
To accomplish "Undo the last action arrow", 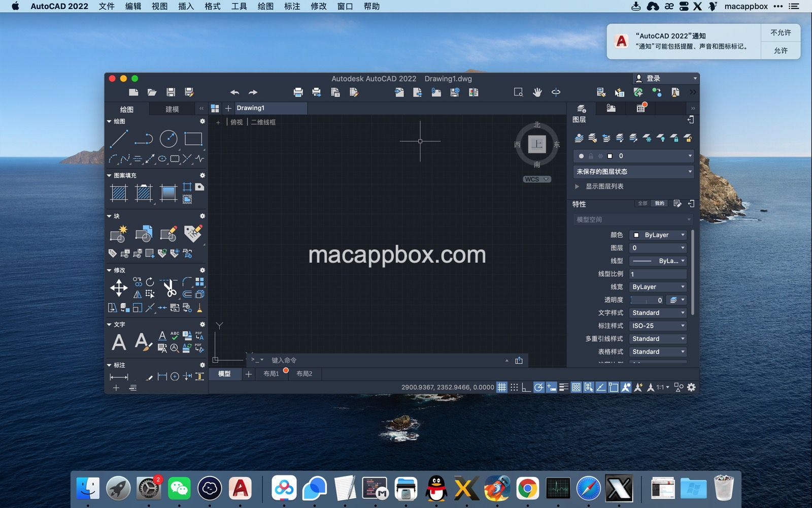I will click(234, 92).
